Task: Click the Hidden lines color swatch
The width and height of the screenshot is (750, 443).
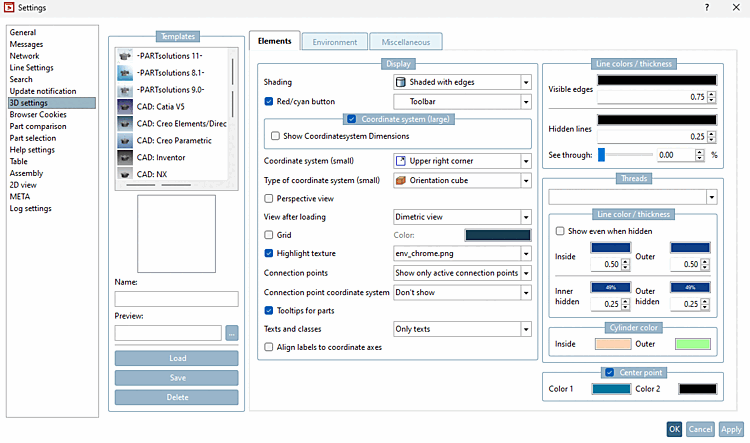Action: pos(657,120)
